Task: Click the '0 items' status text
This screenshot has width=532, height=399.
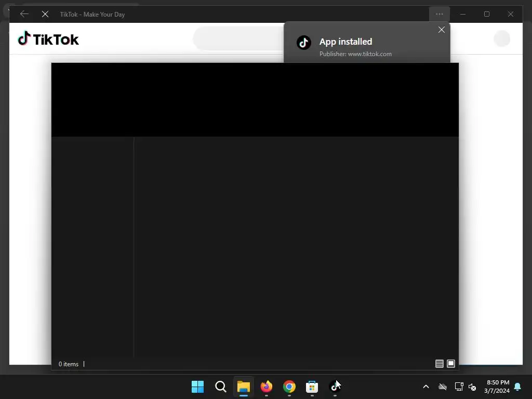Action: click(x=69, y=364)
